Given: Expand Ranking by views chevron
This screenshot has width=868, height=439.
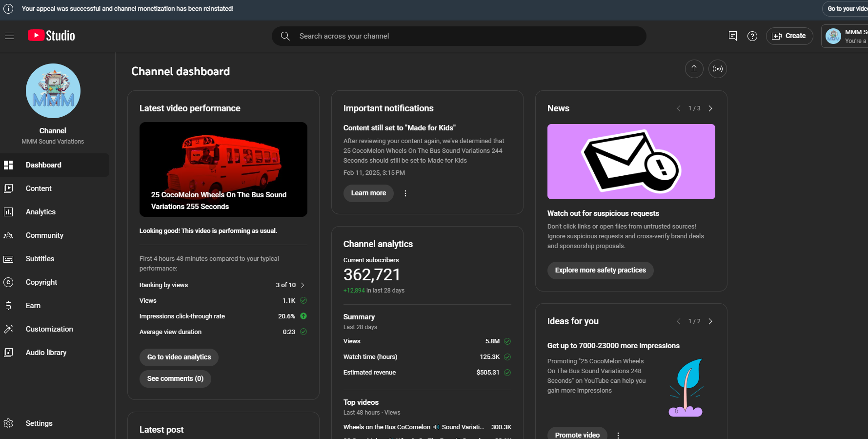Looking at the screenshot, I should coord(303,285).
